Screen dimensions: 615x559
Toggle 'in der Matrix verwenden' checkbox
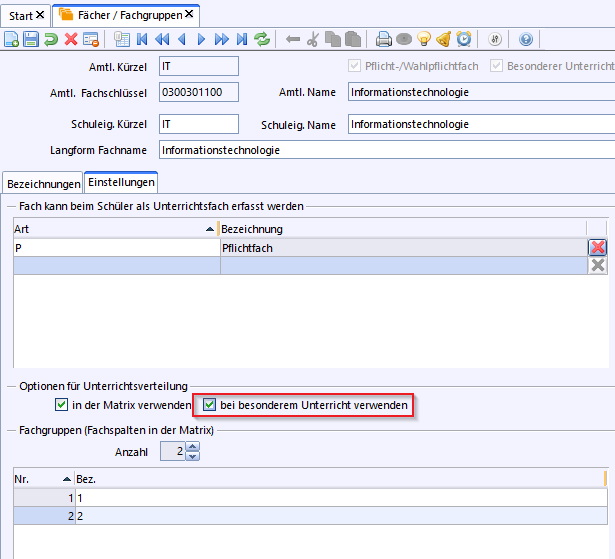pos(62,404)
